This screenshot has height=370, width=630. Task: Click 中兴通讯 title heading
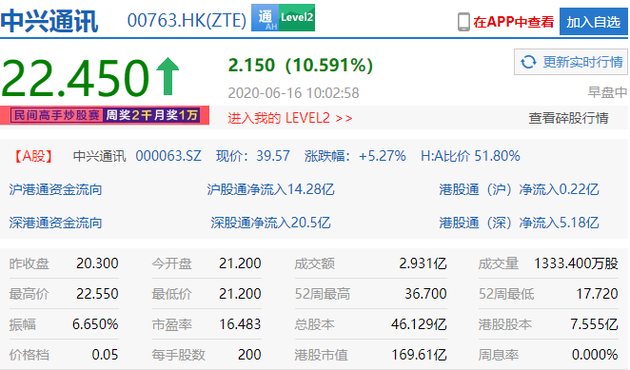(49, 21)
